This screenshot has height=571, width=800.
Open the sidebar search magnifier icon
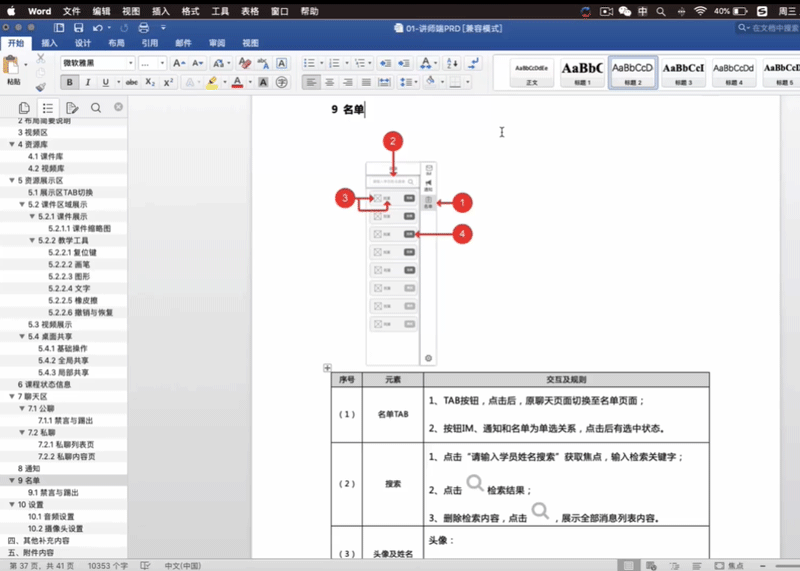tap(96, 108)
